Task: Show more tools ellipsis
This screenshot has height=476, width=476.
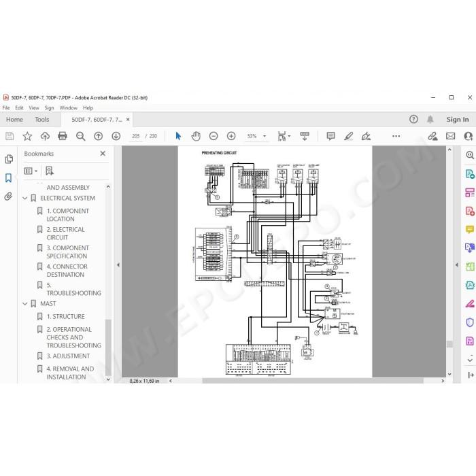Action: pyautogui.click(x=396, y=136)
